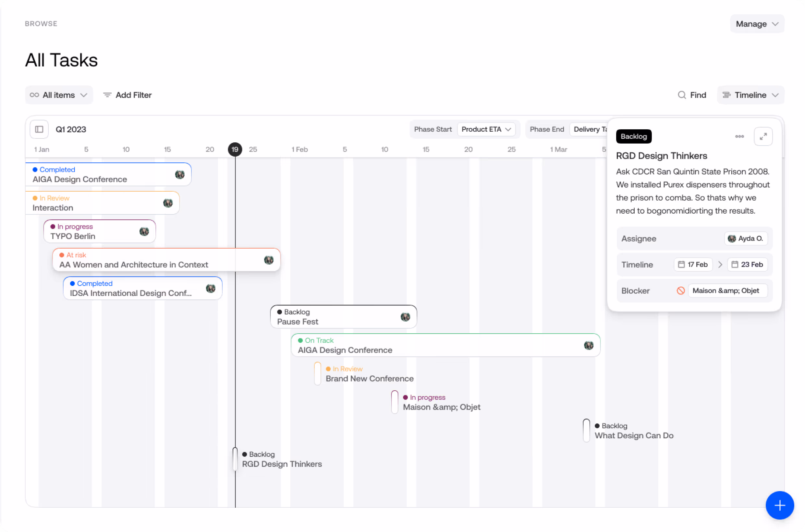Click the Find search icon
This screenshot has width=805, height=532.
(x=681, y=95)
